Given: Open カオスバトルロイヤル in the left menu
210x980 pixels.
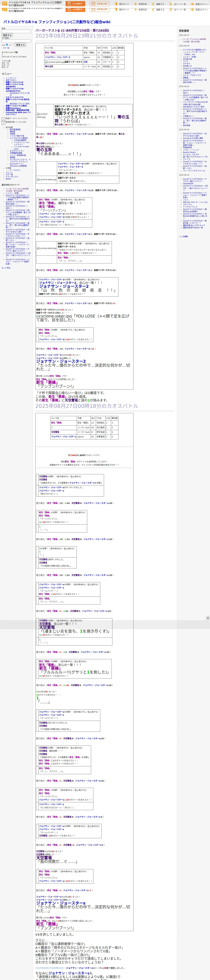Looking at the screenshot, I should (x=15, y=97).
